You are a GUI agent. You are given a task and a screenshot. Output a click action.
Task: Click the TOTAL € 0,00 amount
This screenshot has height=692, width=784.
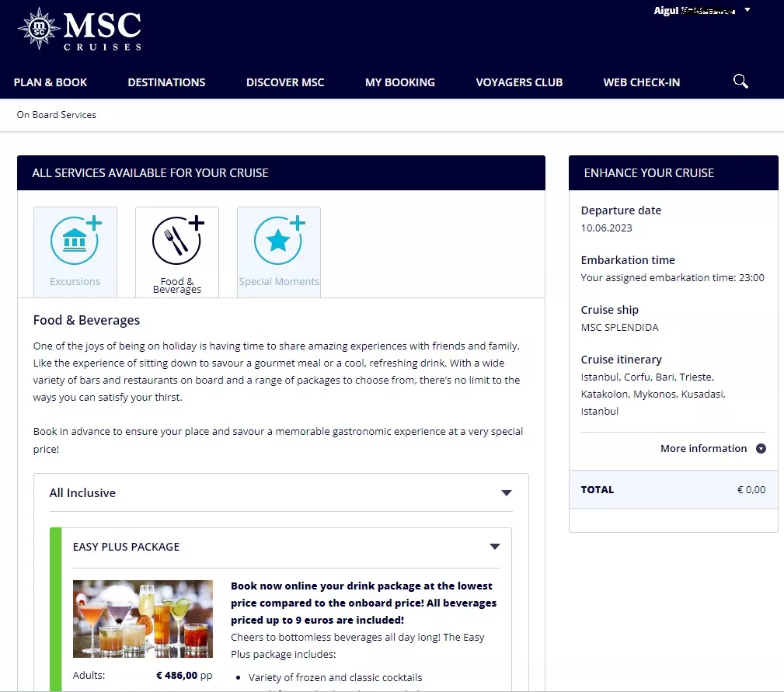tap(751, 490)
